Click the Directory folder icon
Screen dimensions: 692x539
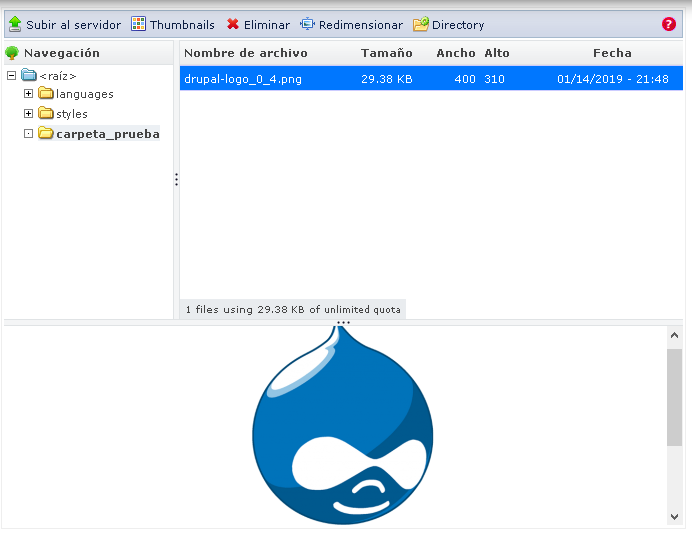(421, 24)
